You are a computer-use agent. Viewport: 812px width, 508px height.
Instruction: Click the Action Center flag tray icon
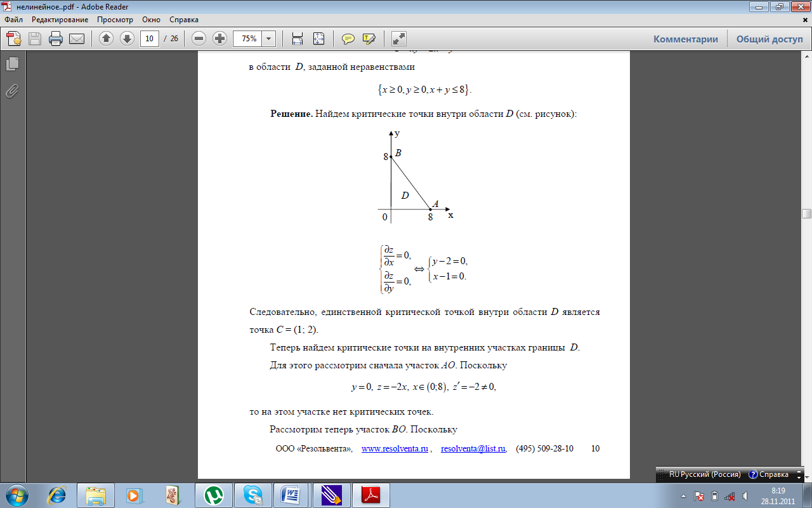tap(699, 496)
